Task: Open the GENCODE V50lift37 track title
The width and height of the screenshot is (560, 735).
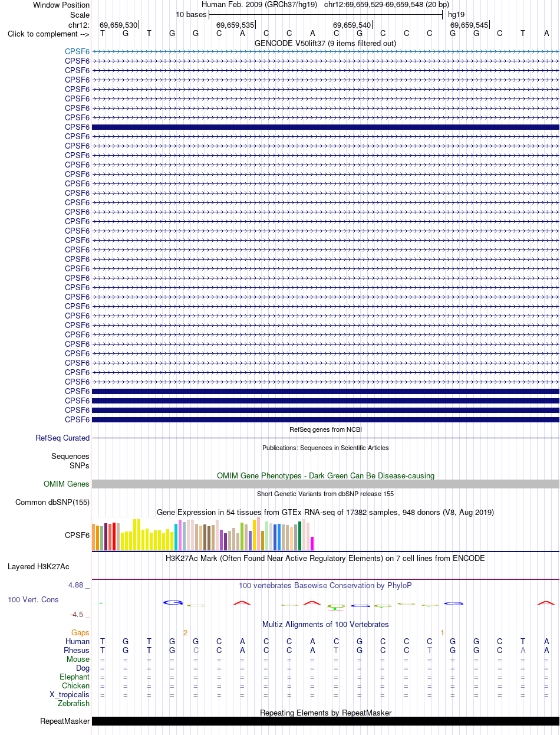Action: pos(325,43)
